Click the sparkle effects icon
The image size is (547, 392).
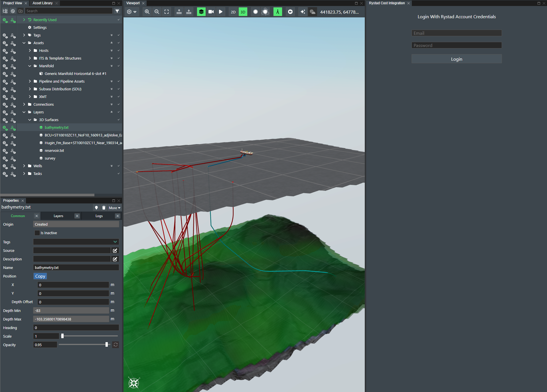click(x=303, y=12)
